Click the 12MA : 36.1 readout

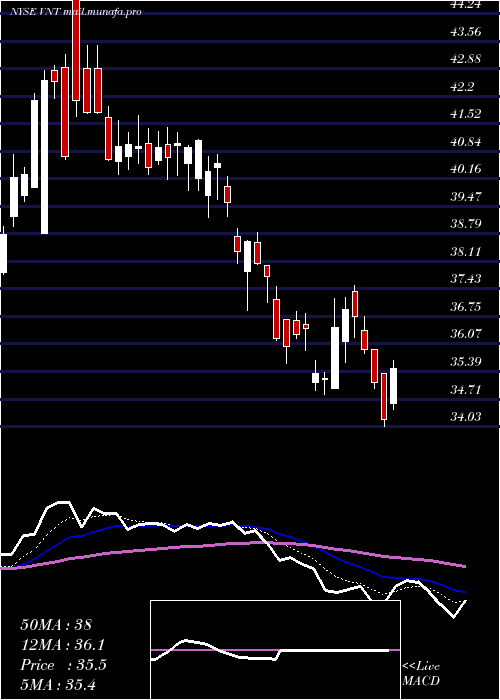[x=63, y=645]
